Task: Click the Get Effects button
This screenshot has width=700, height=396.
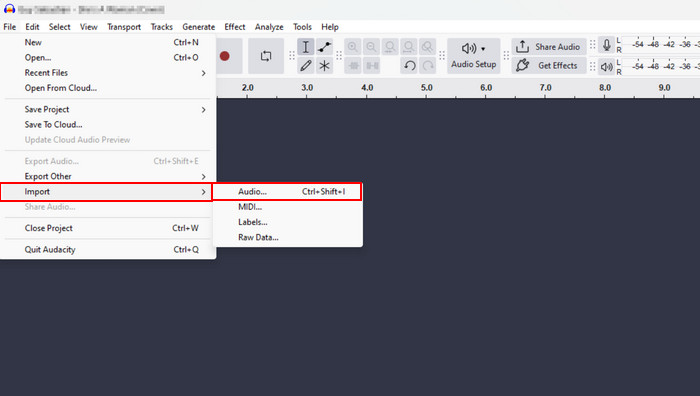Action: (x=549, y=66)
